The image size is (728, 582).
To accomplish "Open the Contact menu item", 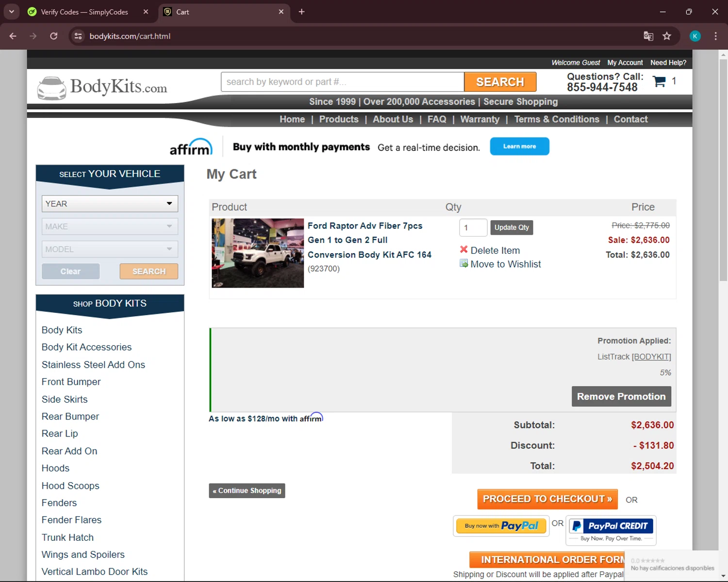I will 631,119.
